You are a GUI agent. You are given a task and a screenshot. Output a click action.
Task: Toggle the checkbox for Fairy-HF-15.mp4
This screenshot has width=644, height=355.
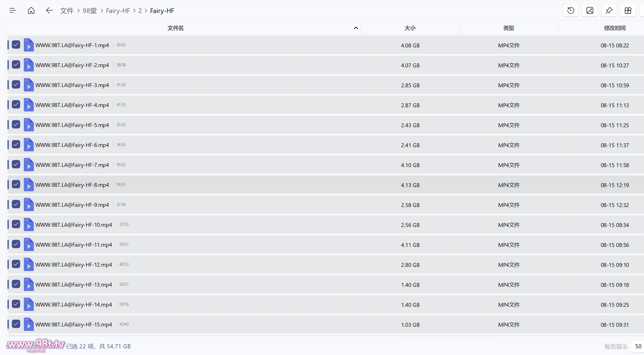(16, 324)
